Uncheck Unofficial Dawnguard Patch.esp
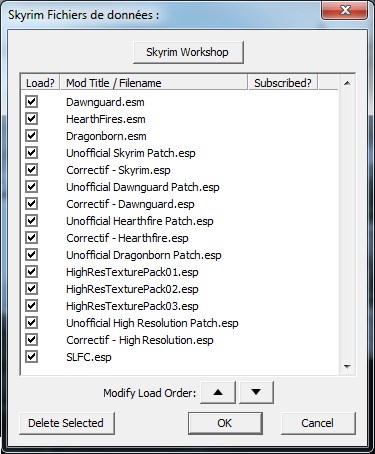Viewport: 375px width, 454px height. (x=31, y=187)
